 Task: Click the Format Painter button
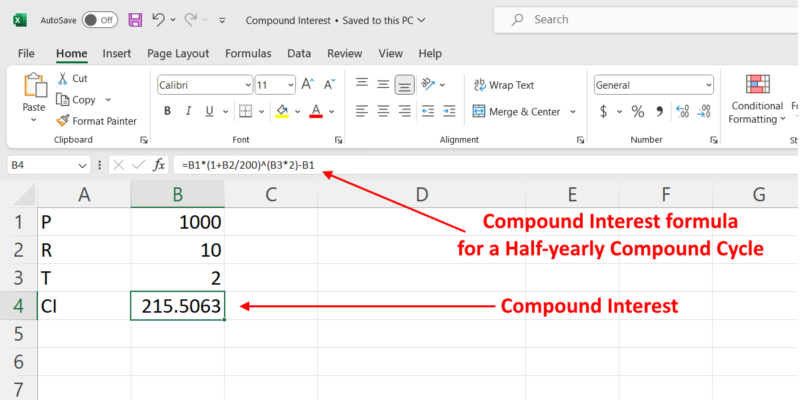[97, 121]
